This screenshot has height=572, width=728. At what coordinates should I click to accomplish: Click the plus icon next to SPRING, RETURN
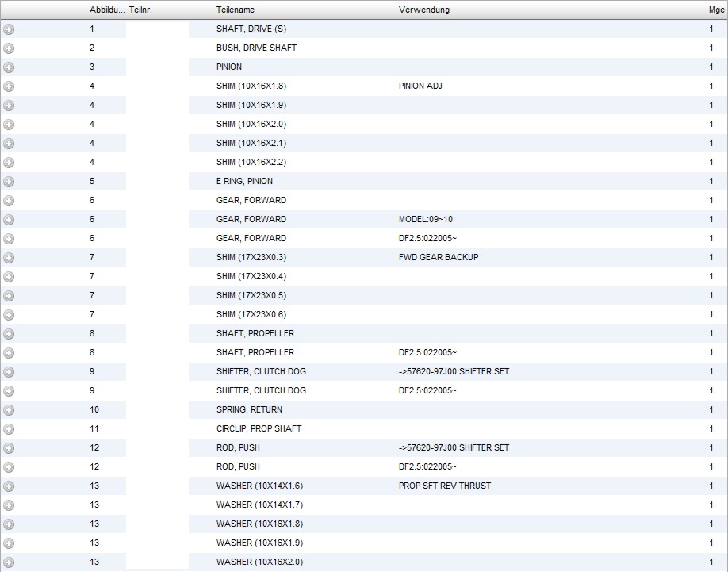pyautogui.click(x=9, y=410)
